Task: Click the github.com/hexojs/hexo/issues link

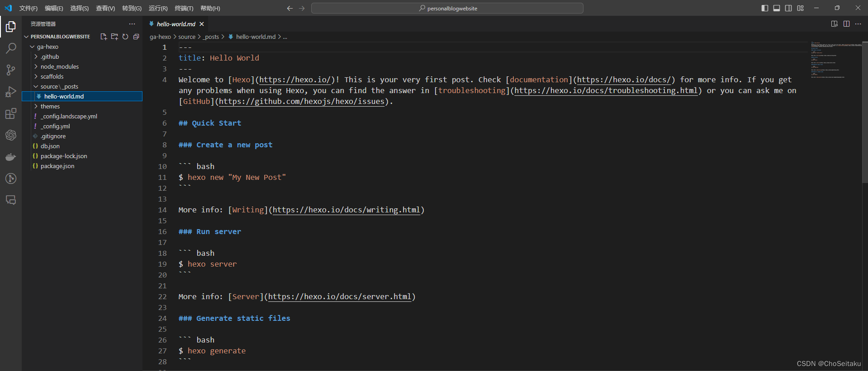Action: click(x=302, y=101)
